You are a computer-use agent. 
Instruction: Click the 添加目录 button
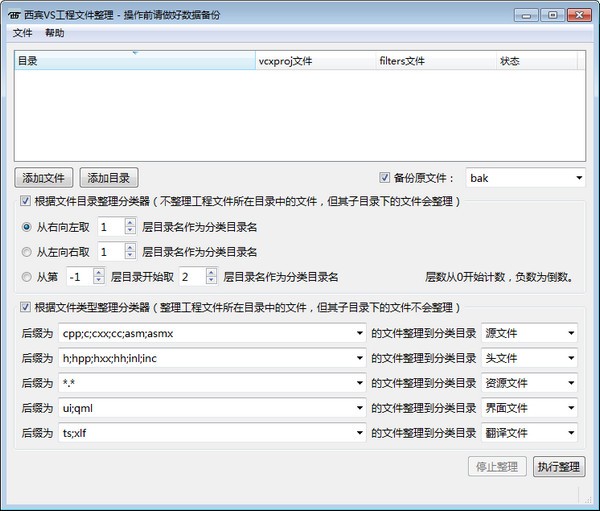coord(108,178)
